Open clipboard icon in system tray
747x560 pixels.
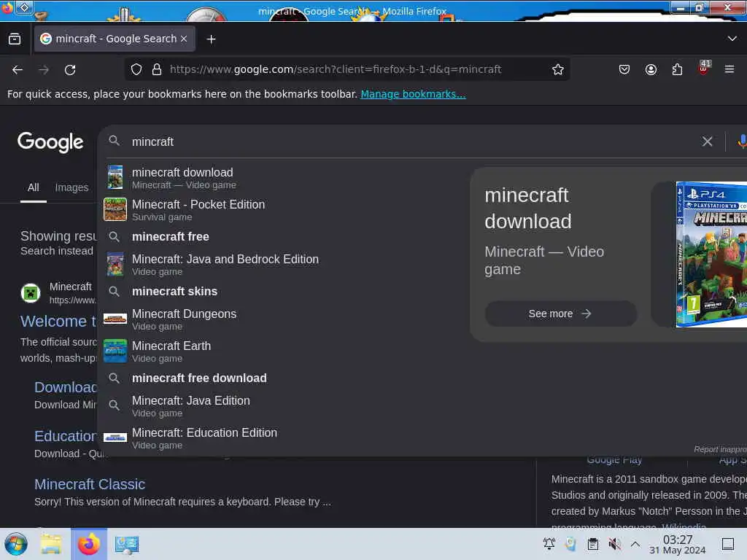(592, 544)
